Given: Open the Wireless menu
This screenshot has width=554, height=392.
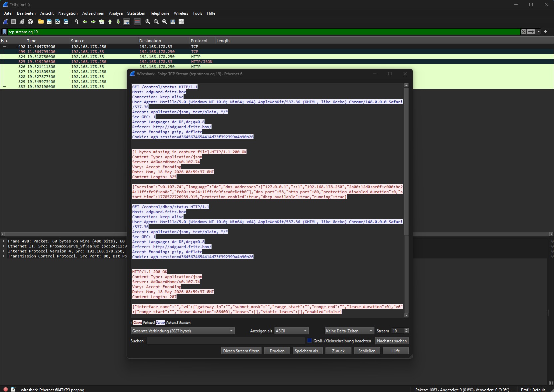Looking at the screenshot, I should pos(181,13).
